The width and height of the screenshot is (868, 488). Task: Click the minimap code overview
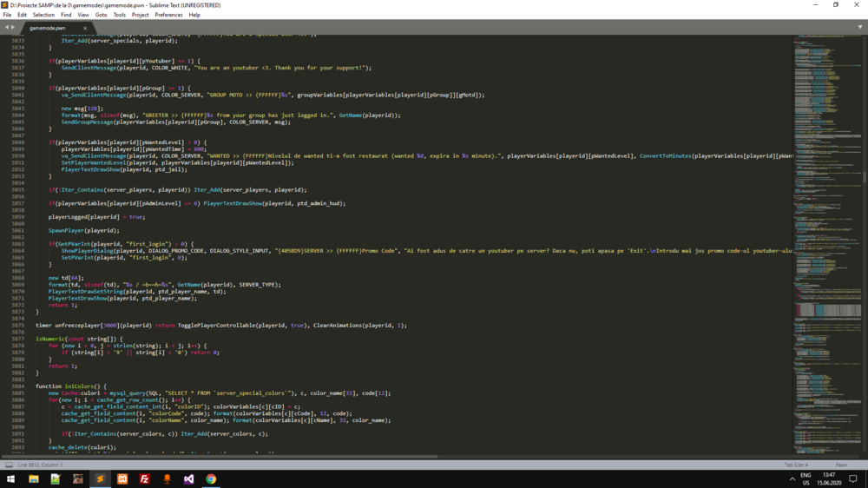click(827, 244)
